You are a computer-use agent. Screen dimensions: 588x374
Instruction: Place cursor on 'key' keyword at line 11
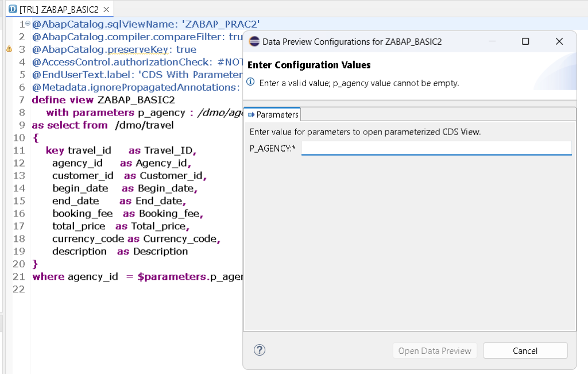click(x=55, y=151)
